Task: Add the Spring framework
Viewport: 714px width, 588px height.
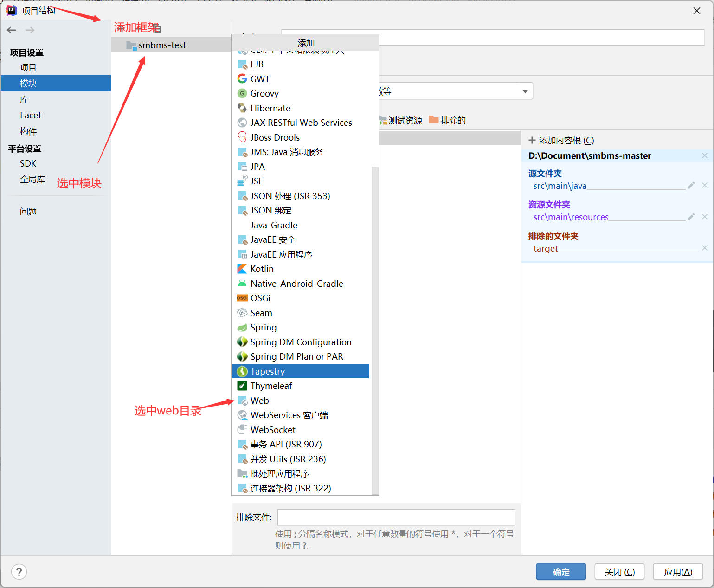Action: [x=300, y=327]
